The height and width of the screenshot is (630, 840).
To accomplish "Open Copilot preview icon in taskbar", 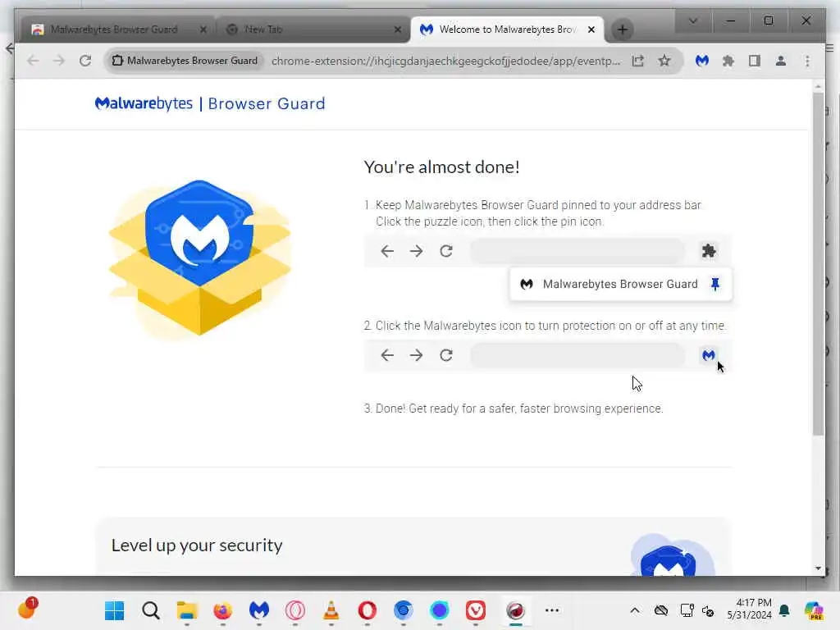I will (813, 610).
